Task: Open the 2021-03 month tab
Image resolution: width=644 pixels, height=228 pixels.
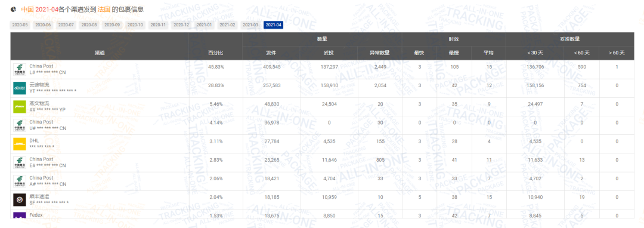Action: tap(250, 25)
